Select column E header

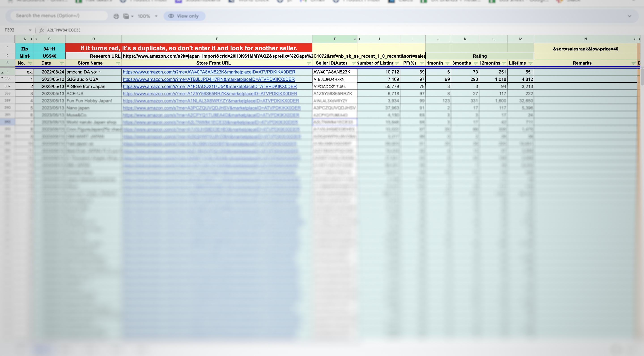pos(217,39)
